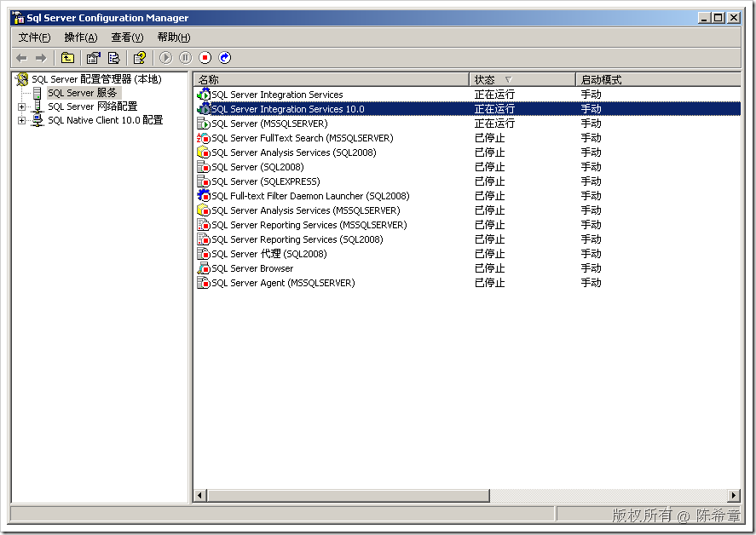
Task: Open the Properties toolbar icon
Action: [x=93, y=58]
